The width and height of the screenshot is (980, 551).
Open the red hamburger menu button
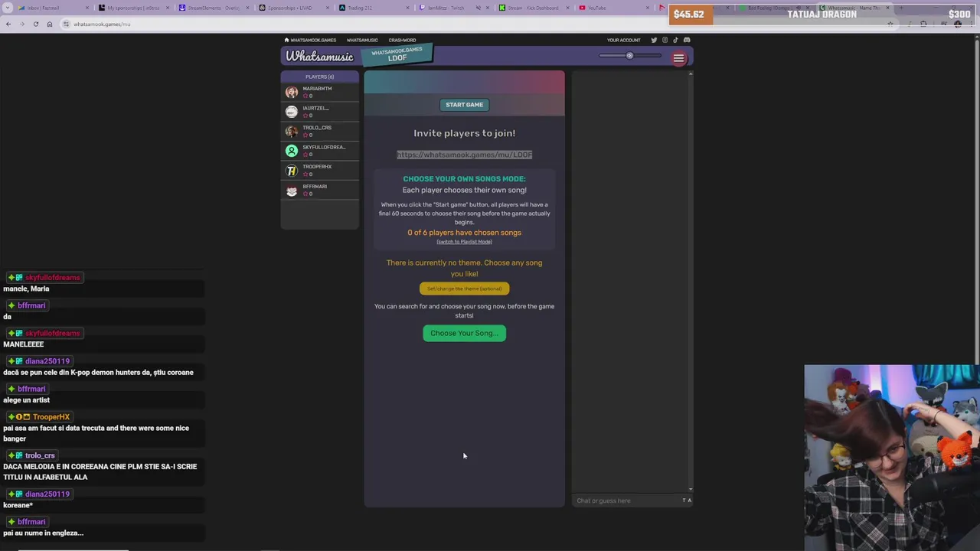(678, 58)
